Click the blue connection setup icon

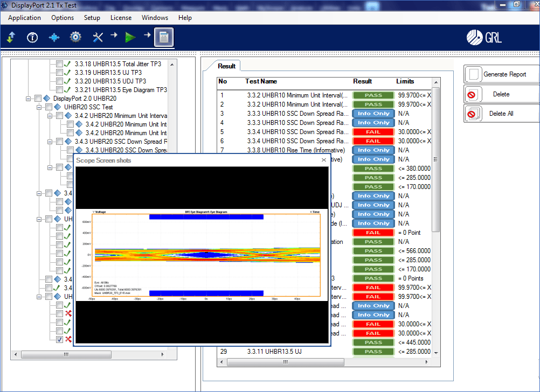point(54,37)
